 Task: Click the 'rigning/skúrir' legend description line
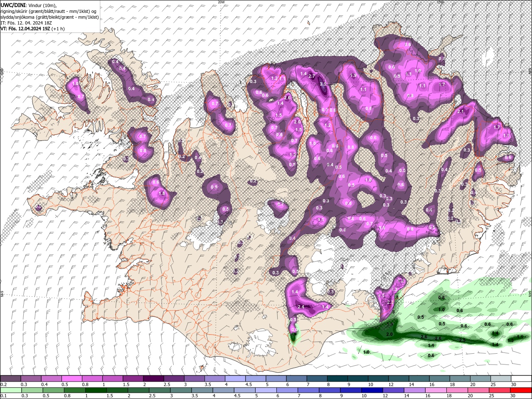tap(49, 11)
